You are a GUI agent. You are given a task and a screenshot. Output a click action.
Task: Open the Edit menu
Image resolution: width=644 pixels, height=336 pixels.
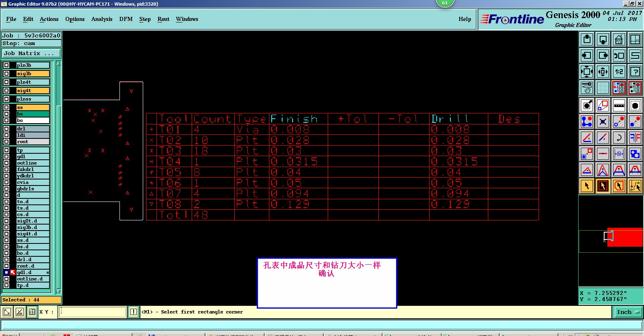(x=28, y=19)
